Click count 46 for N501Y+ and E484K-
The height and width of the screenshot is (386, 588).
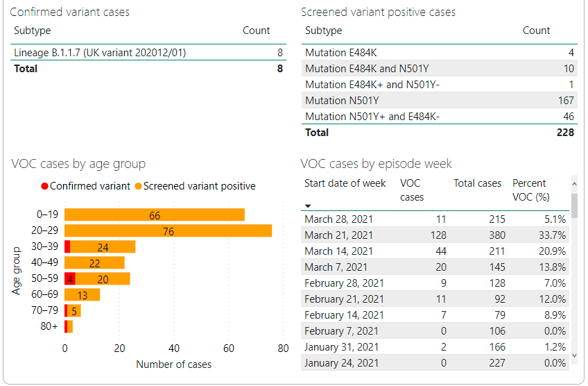569,117
